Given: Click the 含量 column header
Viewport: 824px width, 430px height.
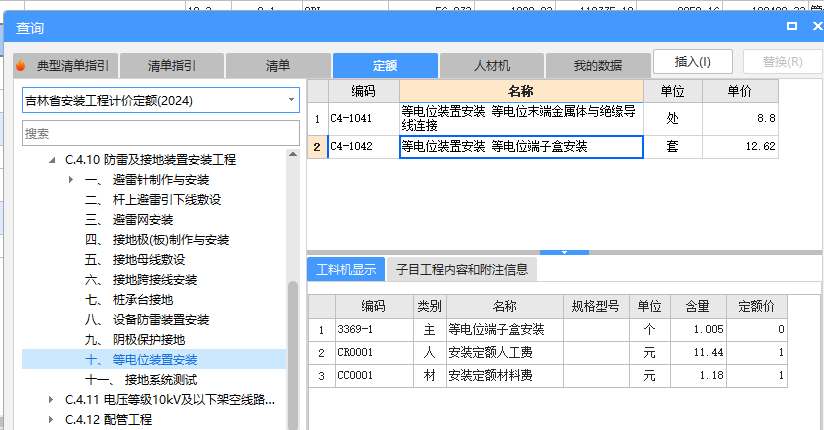Looking at the screenshot, I should click(698, 306).
